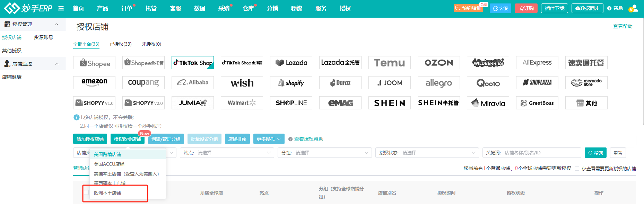644x207 pixels.
Task: Click the user avatar icon
Action: 633,8
